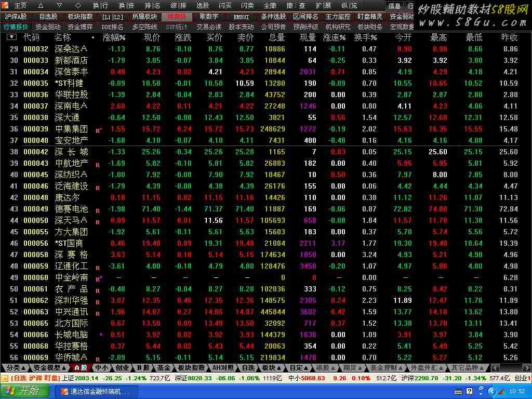Switch to the 沪深A股 tab
Screen dimensions: 532x399
coord(16,17)
